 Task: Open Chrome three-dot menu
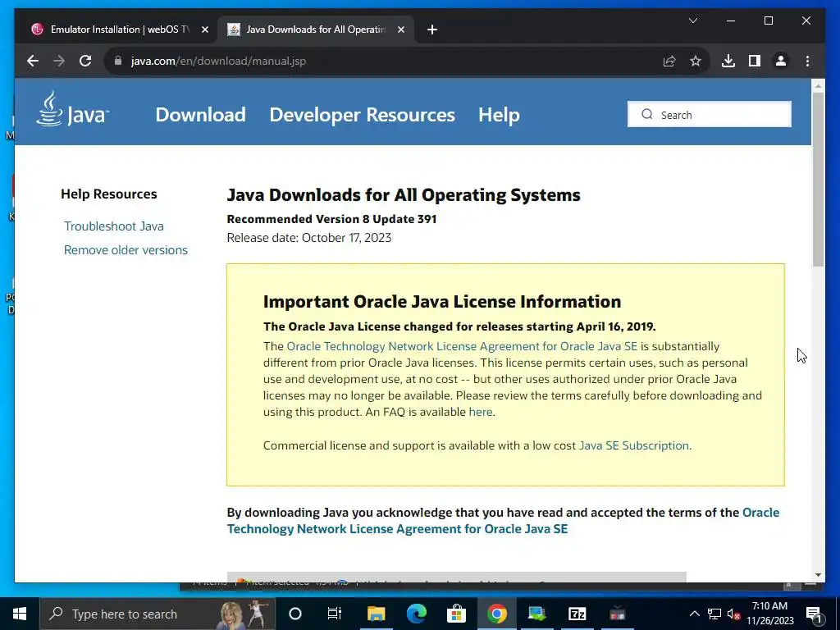click(x=807, y=61)
